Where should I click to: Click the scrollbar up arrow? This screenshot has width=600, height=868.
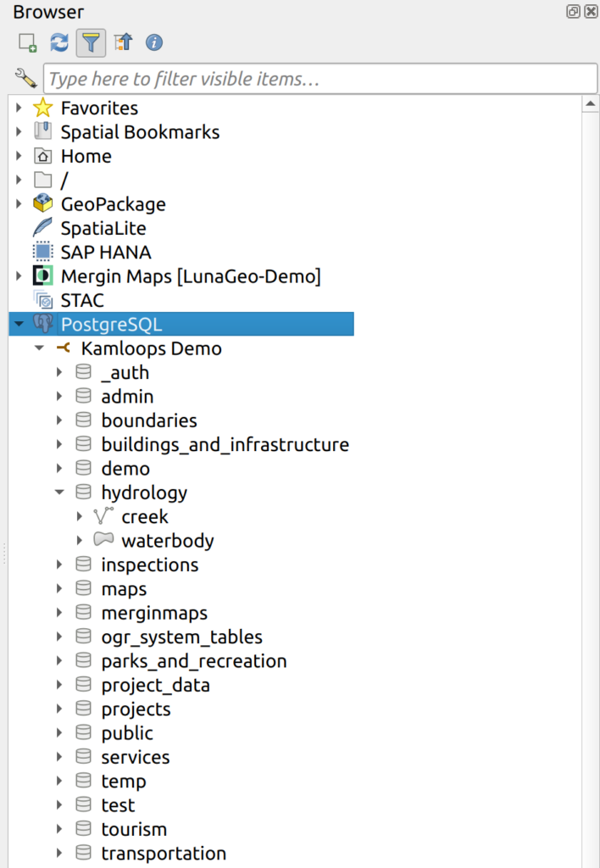coord(590,104)
